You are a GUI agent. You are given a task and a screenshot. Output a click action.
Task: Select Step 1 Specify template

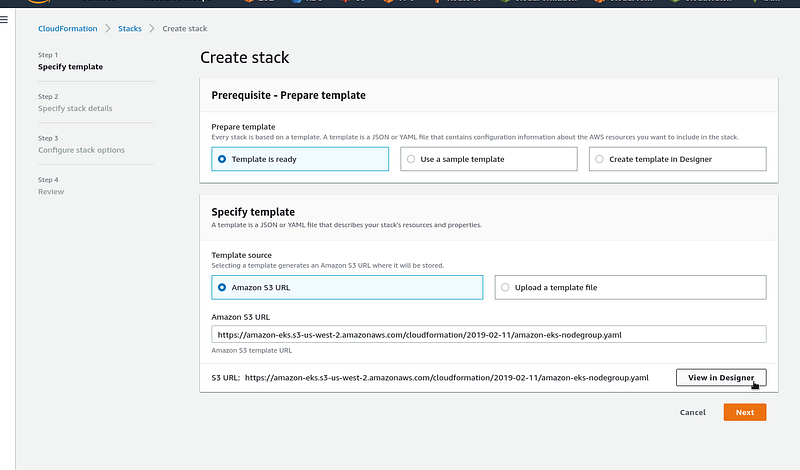click(70, 67)
